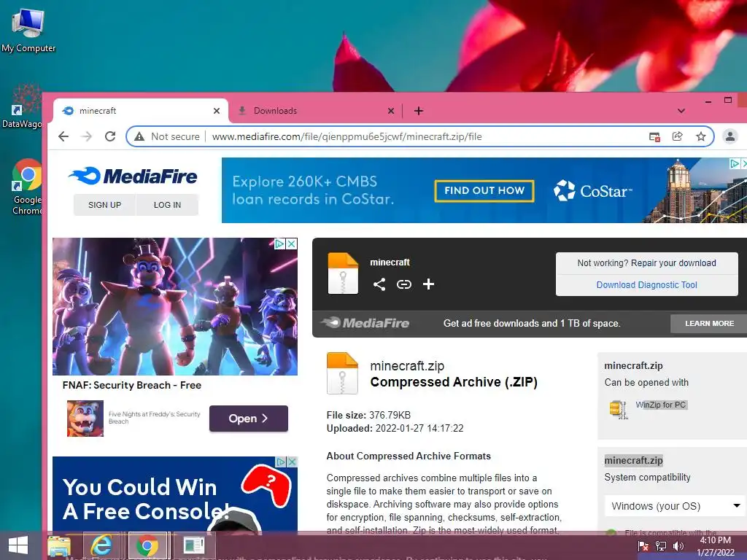
Task: Open the Chrome profile avatar
Action: (x=729, y=136)
